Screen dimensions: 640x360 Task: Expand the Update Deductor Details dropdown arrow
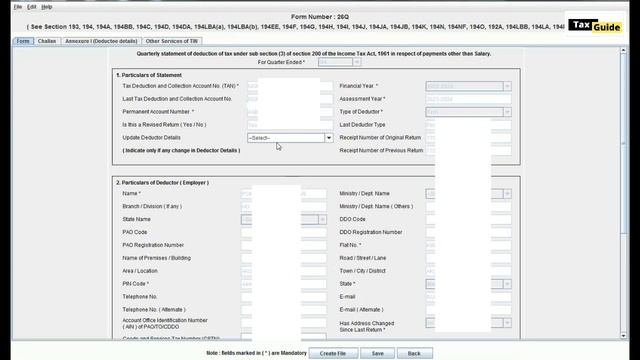coord(329,138)
